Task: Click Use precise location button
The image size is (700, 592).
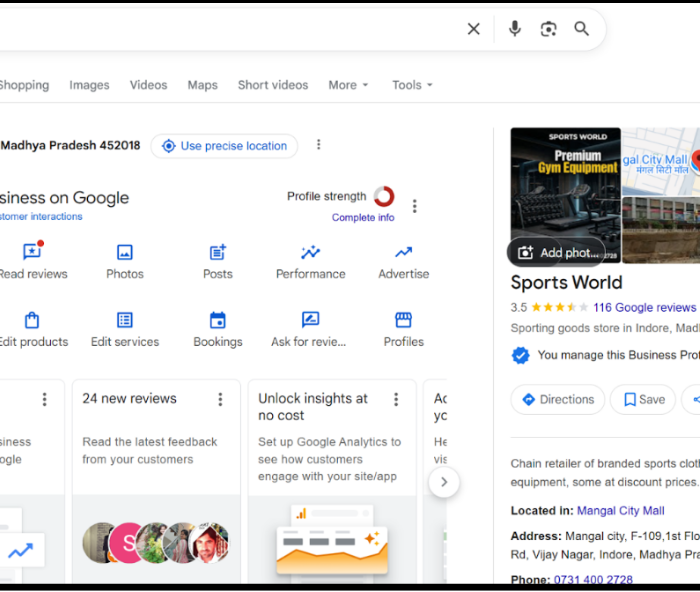Action: (224, 146)
